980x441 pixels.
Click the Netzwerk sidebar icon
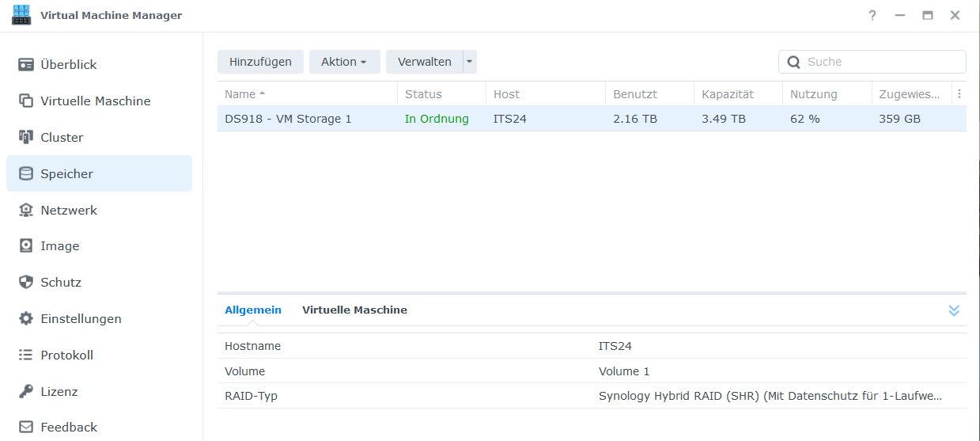[x=26, y=210]
